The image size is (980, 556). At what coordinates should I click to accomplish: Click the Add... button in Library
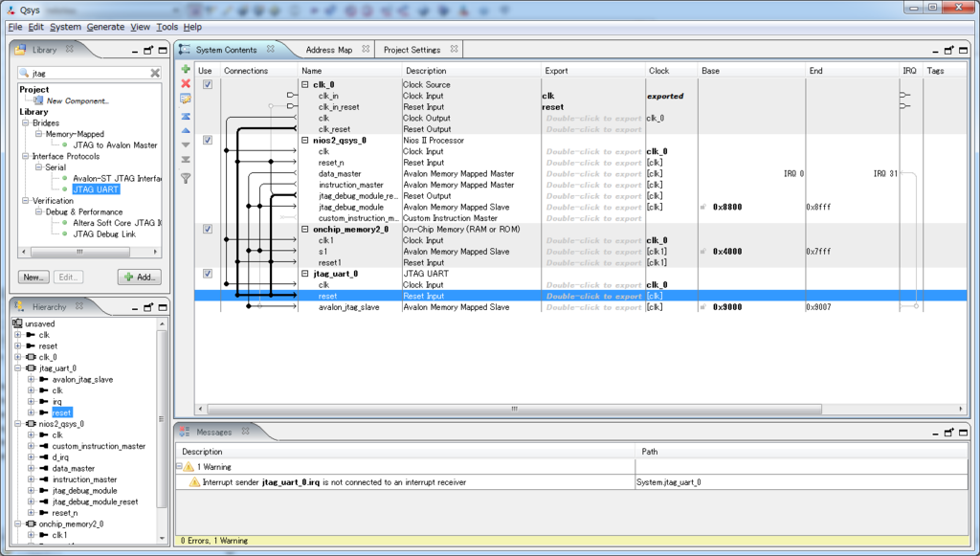pyautogui.click(x=140, y=277)
